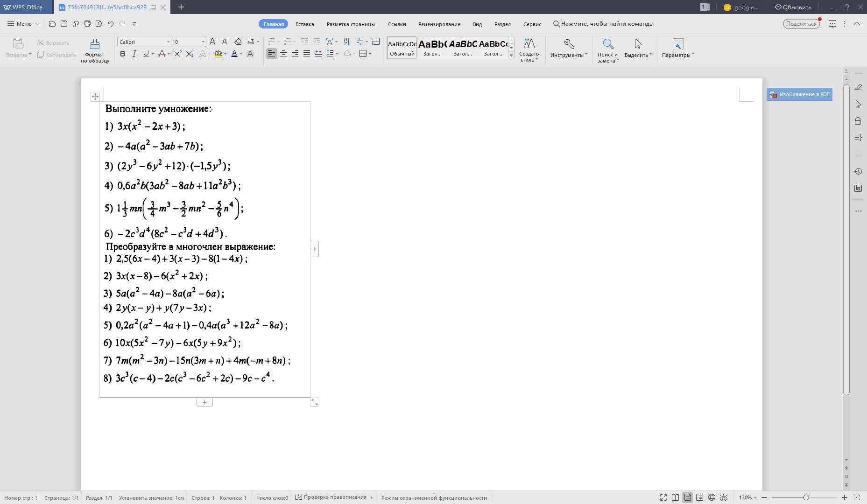Apply superscript formatting

[178, 54]
